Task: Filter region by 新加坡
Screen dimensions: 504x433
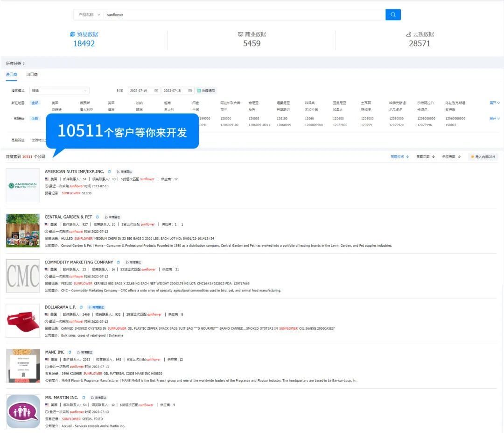Action: (366, 110)
